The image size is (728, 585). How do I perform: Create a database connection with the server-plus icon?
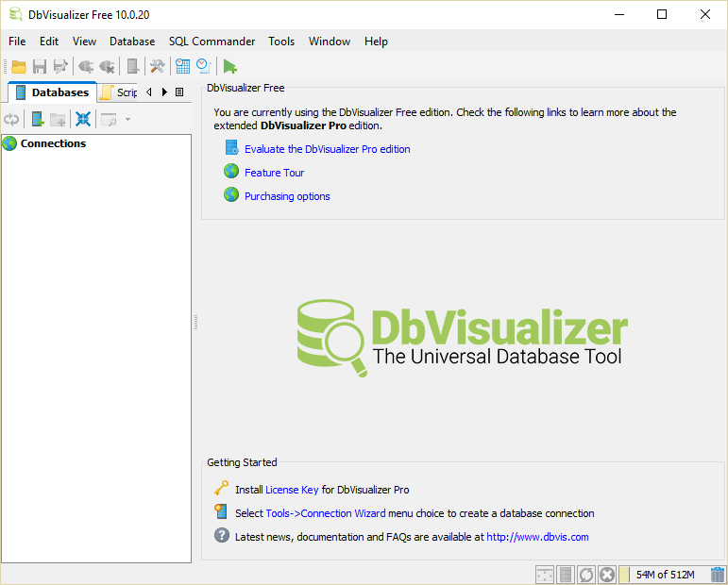click(x=38, y=120)
